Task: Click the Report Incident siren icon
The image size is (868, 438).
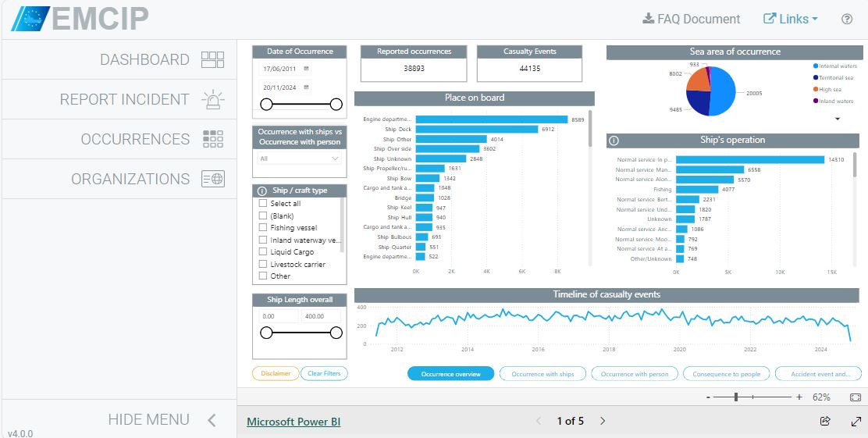Action: click(212, 99)
